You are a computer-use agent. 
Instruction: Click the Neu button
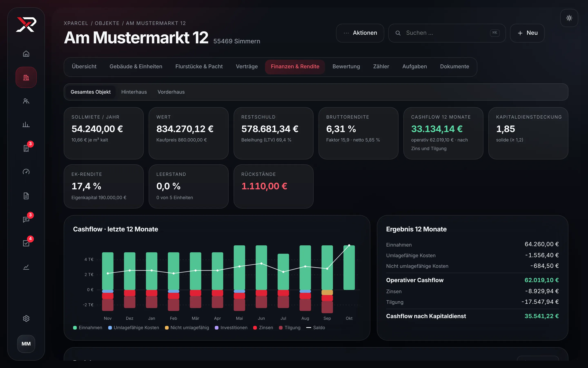tap(527, 33)
